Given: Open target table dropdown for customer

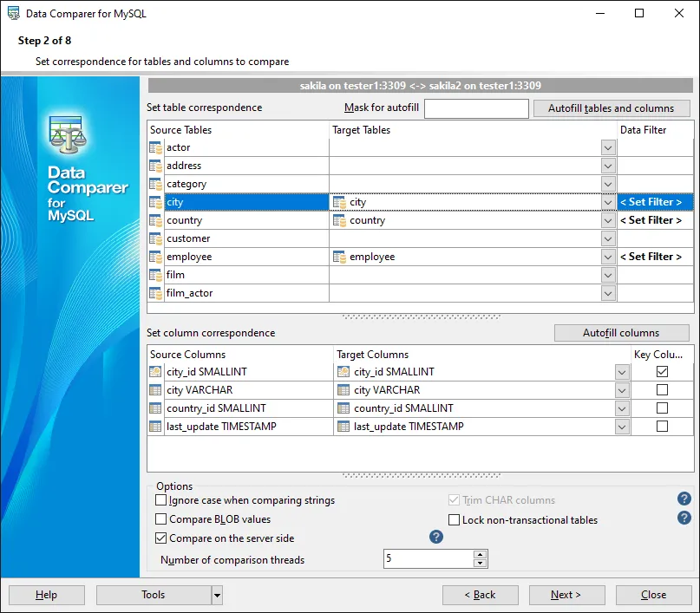Looking at the screenshot, I should [x=608, y=238].
